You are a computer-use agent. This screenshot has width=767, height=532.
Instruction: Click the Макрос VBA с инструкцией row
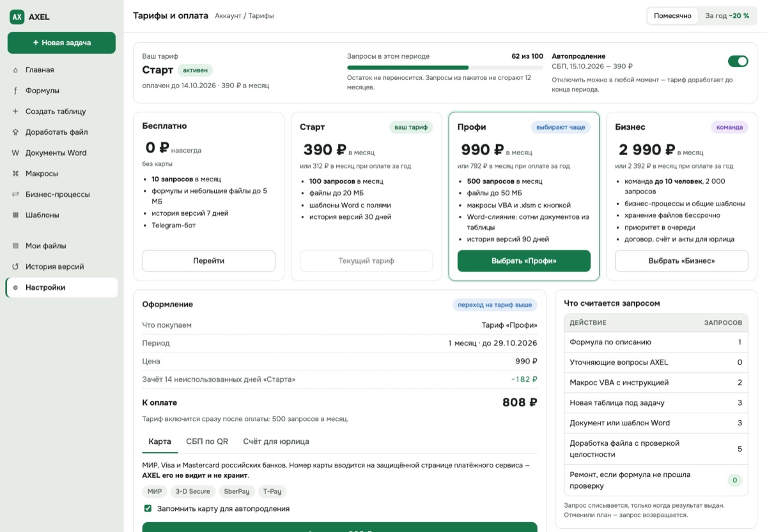[x=656, y=383]
